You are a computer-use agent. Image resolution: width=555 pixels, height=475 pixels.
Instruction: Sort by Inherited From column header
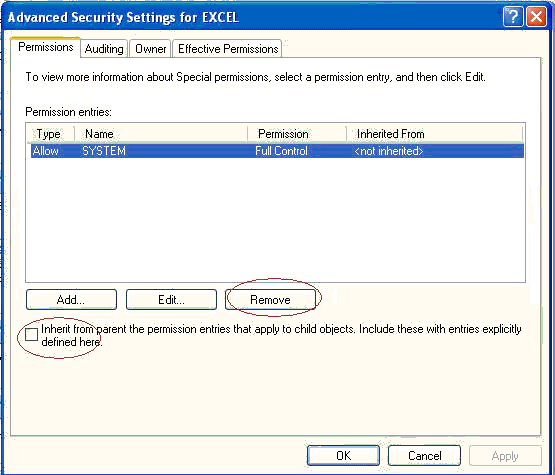point(434,134)
